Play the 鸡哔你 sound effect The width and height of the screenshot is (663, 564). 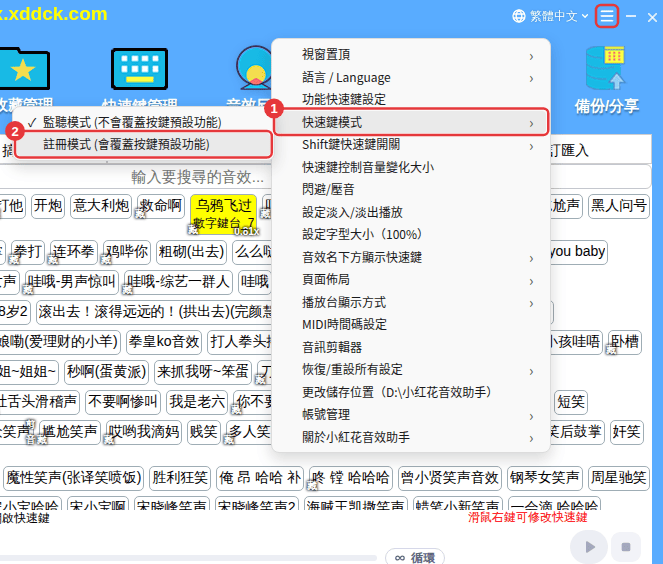click(x=127, y=252)
